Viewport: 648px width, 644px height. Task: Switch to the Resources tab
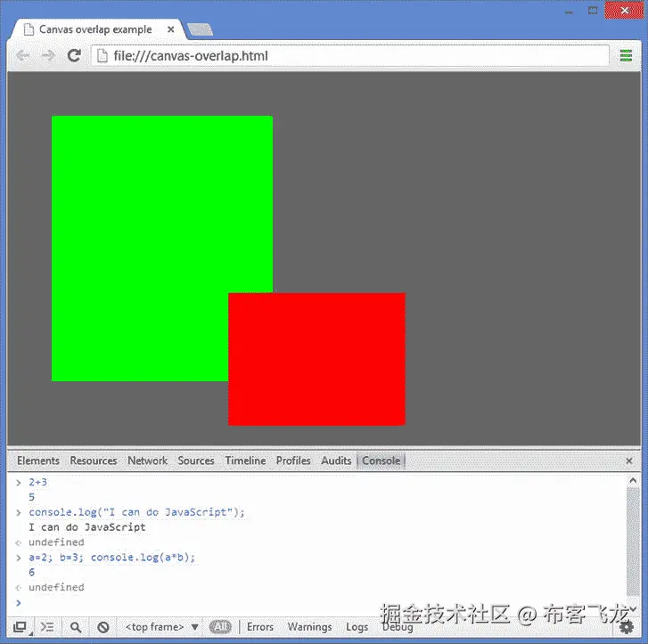[94, 461]
